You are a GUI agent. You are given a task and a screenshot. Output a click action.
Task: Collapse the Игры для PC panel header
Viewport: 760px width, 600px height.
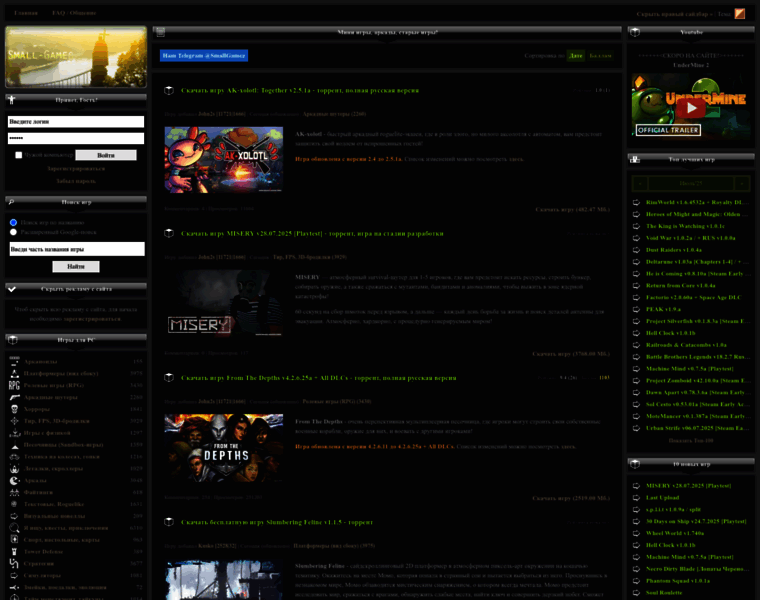(x=76, y=340)
